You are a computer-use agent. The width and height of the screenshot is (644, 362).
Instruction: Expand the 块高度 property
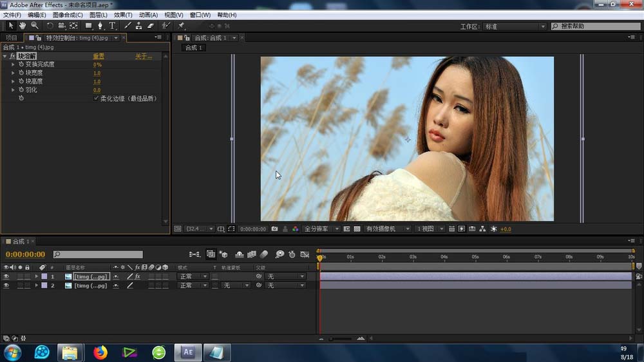pos(13,81)
